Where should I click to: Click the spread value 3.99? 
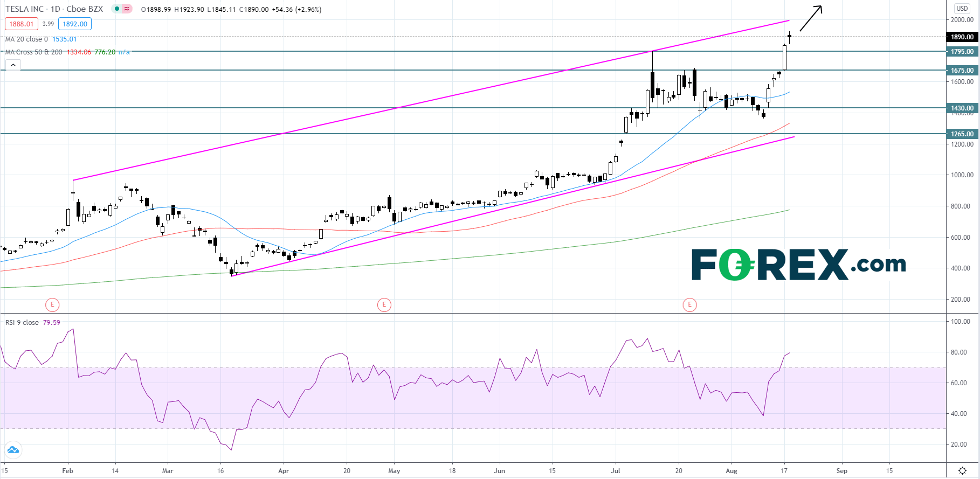[x=48, y=24]
